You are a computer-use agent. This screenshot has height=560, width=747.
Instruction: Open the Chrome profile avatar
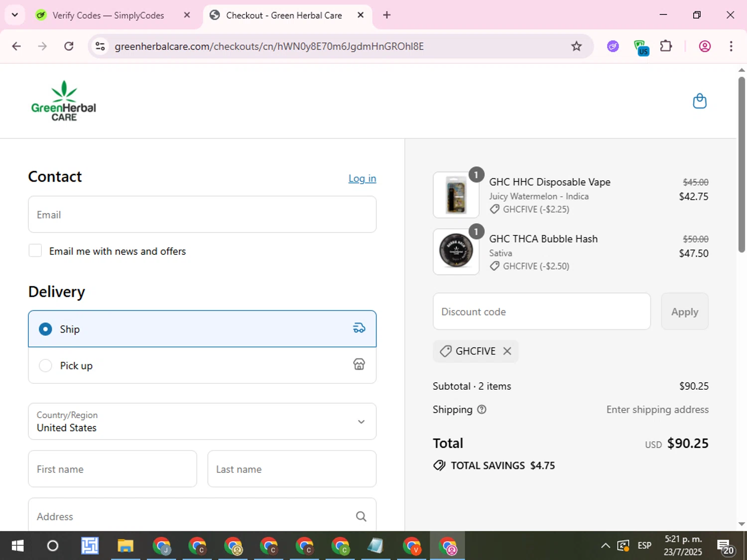705,46
